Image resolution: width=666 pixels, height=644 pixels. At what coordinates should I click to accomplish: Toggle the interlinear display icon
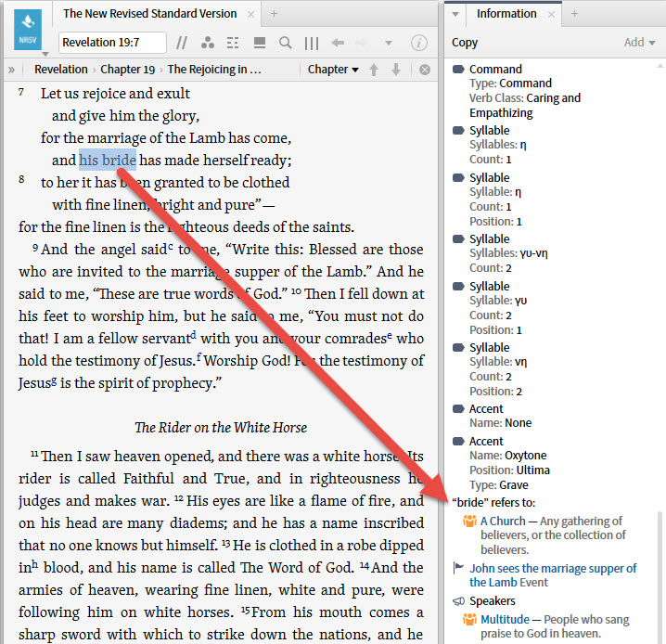233,43
